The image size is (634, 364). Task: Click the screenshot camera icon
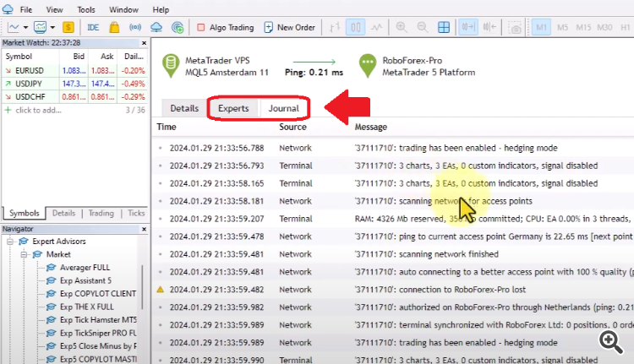(x=516, y=28)
